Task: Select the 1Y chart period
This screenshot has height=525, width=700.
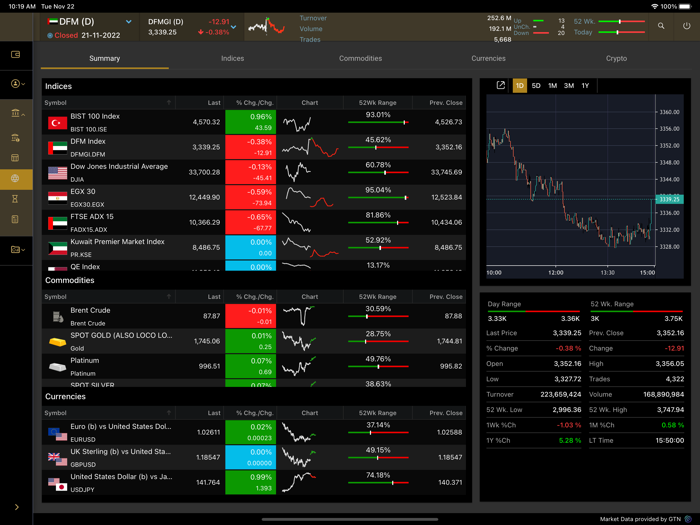Action: coord(585,86)
